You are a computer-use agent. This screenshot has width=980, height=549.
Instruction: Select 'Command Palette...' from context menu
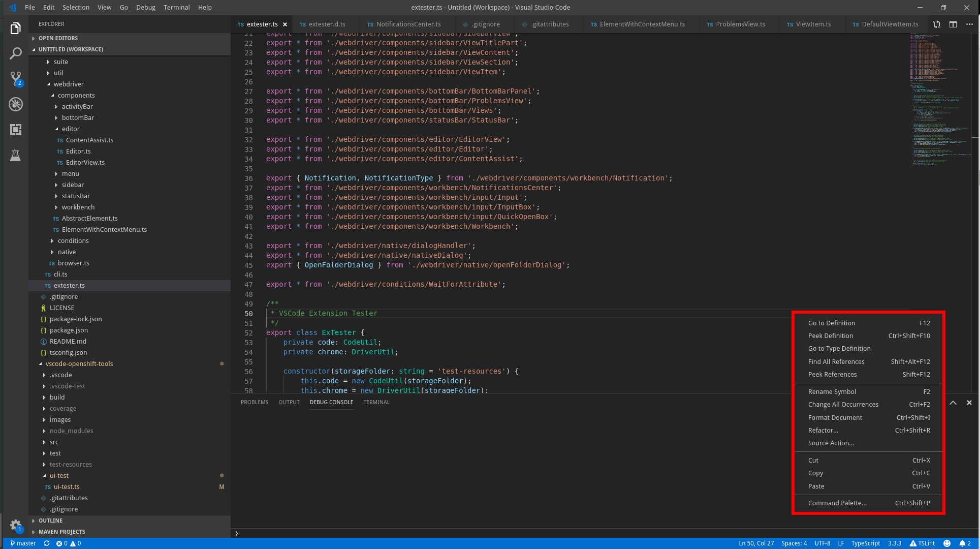pos(837,503)
